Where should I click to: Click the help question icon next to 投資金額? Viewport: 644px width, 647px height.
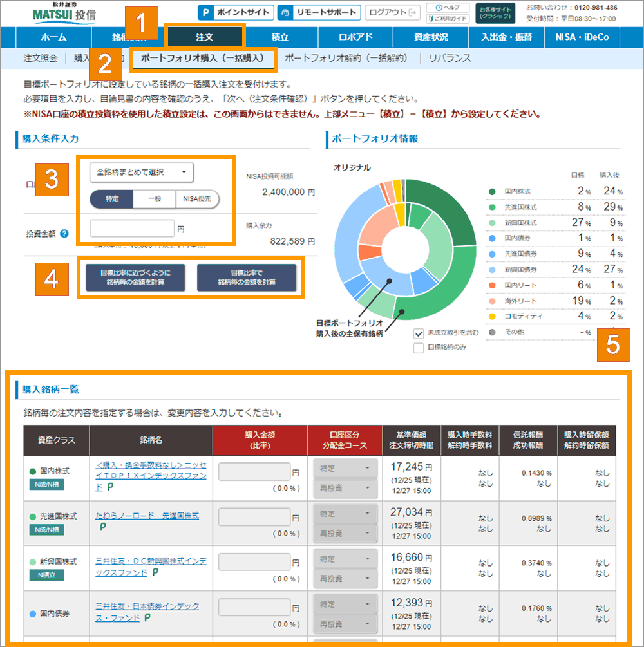(64, 234)
